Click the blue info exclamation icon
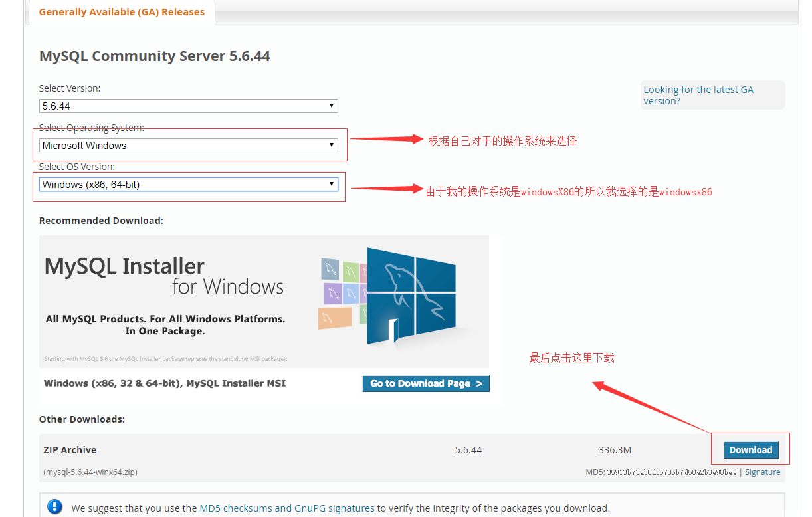The width and height of the screenshot is (812, 517). tap(55, 507)
